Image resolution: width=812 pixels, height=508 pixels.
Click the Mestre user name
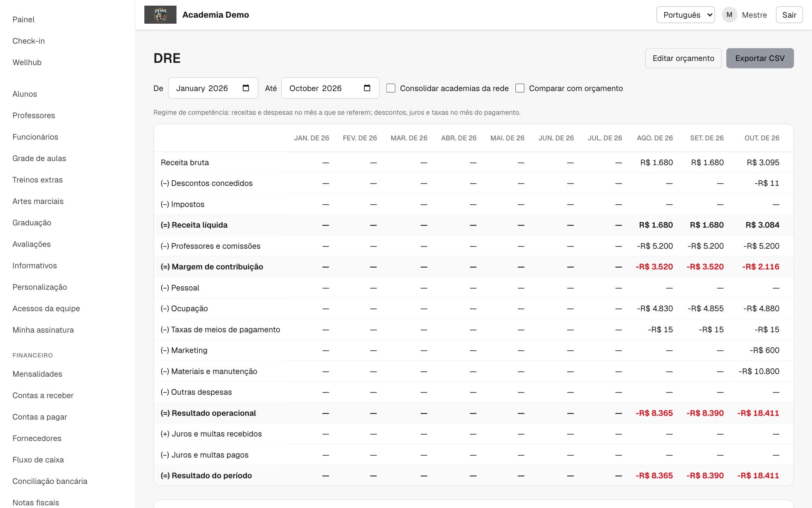[x=754, y=15]
